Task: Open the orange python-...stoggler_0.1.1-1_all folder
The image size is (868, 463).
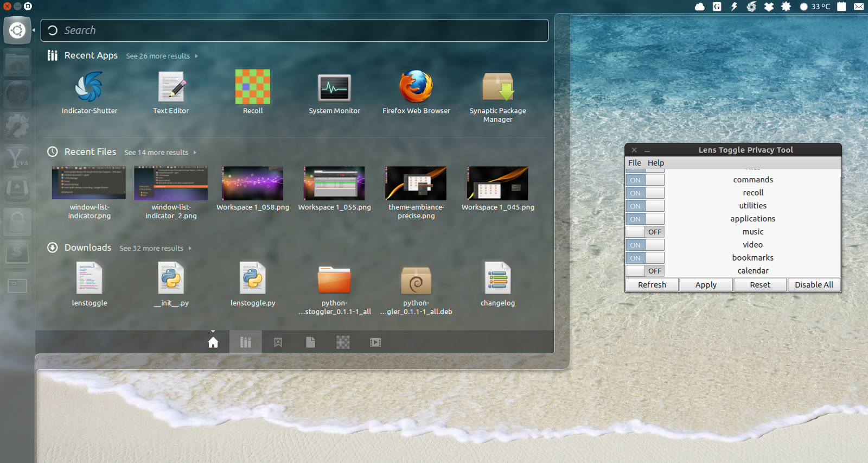Action: click(334, 280)
